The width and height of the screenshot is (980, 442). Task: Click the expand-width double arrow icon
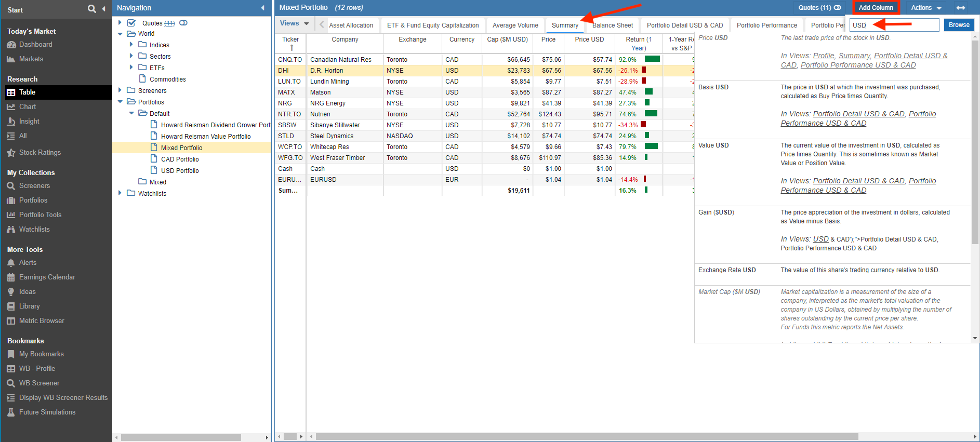[x=961, y=8]
